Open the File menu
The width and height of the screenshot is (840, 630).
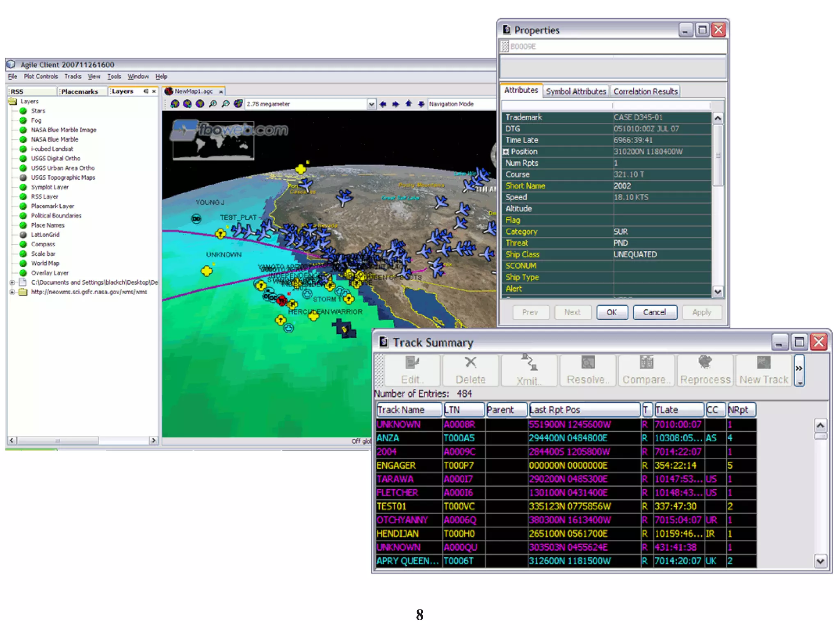(13, 76)
